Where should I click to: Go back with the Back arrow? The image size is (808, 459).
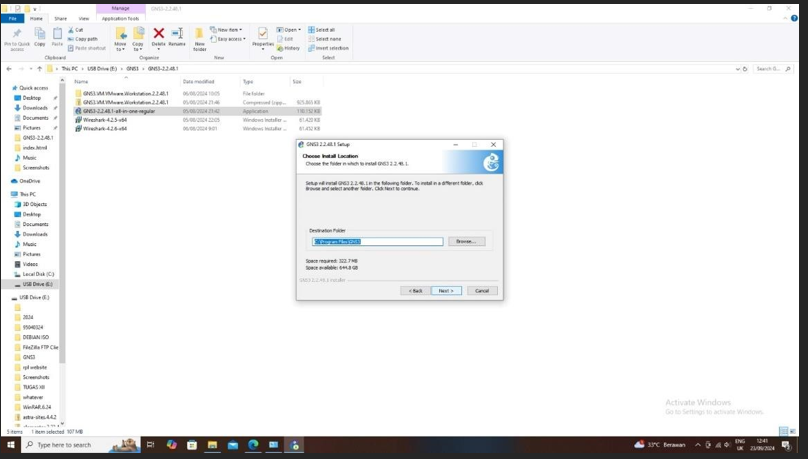[9, 69]
